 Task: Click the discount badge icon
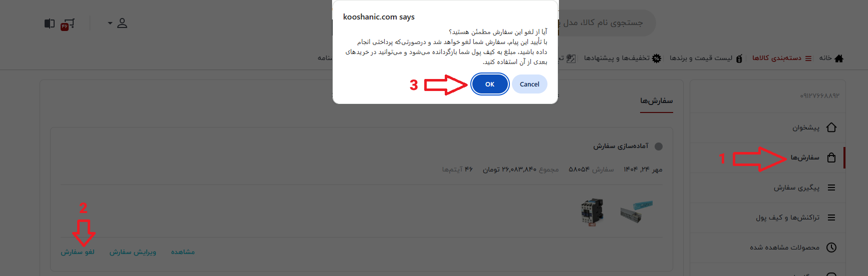click(x=657, y=58)
